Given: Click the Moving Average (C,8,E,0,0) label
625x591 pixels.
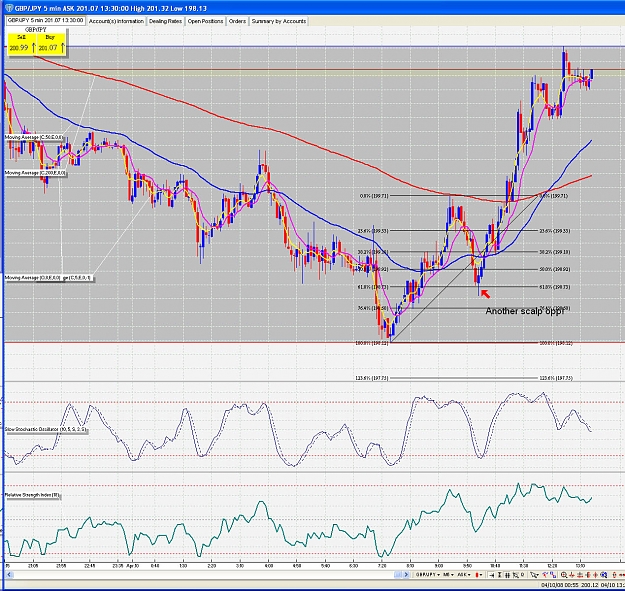Looking at the screenshot, I should click(33, 277).
